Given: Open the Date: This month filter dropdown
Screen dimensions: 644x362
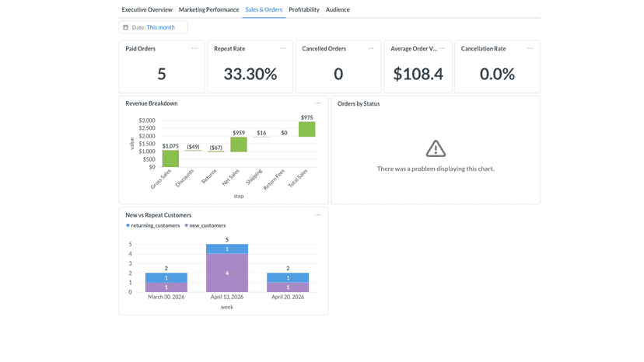Looking at the screenshot, I should point(153,27).
